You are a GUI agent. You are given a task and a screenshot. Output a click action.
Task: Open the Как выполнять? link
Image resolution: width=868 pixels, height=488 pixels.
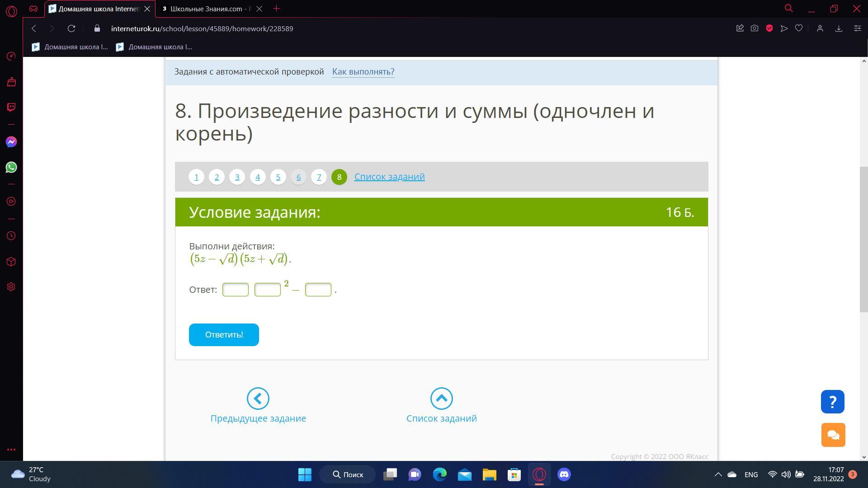[x=363, y=72]
